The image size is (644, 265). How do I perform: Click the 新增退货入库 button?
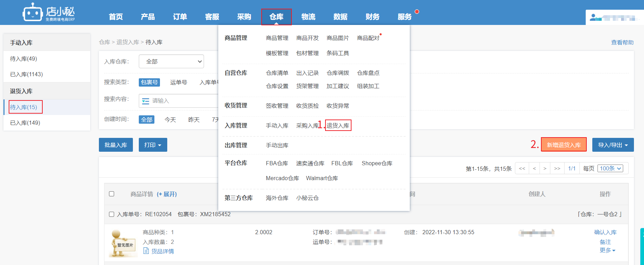pos(563,145)
